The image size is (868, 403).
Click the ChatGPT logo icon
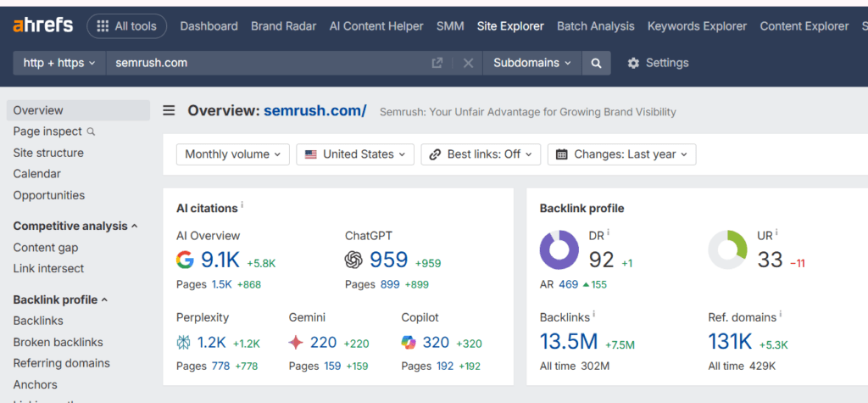(353, 260)
